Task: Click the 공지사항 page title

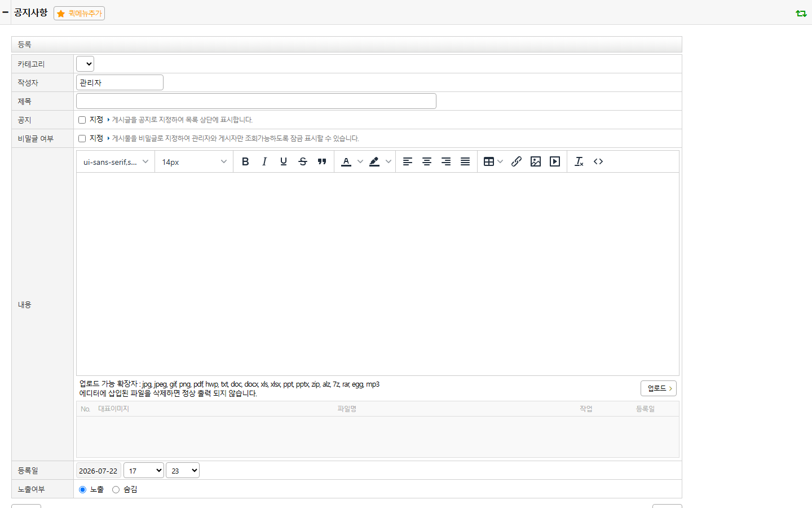Action: [30, 12]
